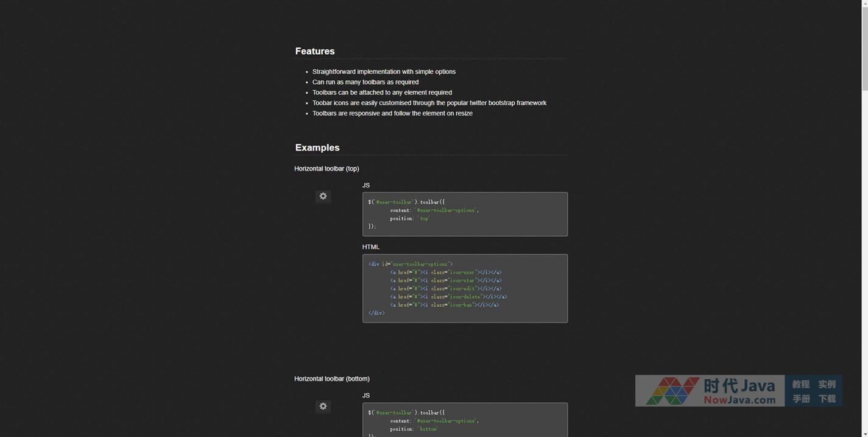Screen dimensions: 868x437
Task: Open the 手册 link in the banner
Action: pyautogui.click(x=800, y=399)
